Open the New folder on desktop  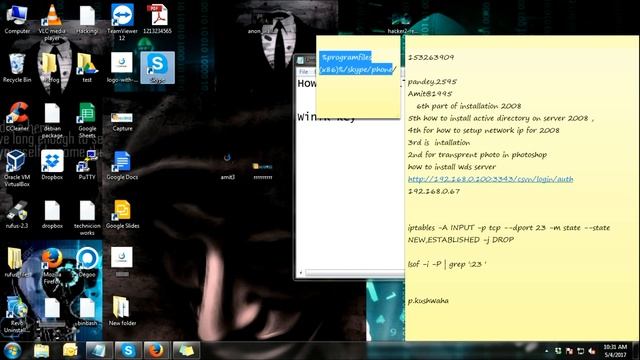coord(122,311)
